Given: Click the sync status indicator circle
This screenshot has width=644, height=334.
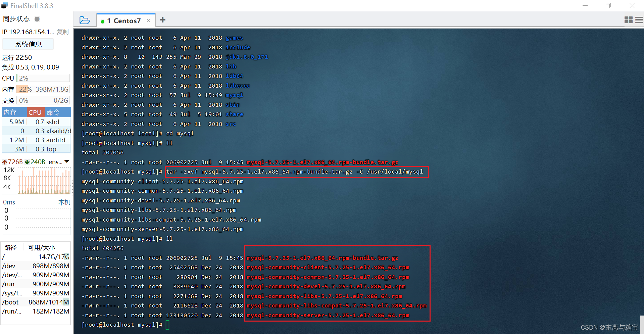Looking at the screenshot, I should [x=37, y=19].
